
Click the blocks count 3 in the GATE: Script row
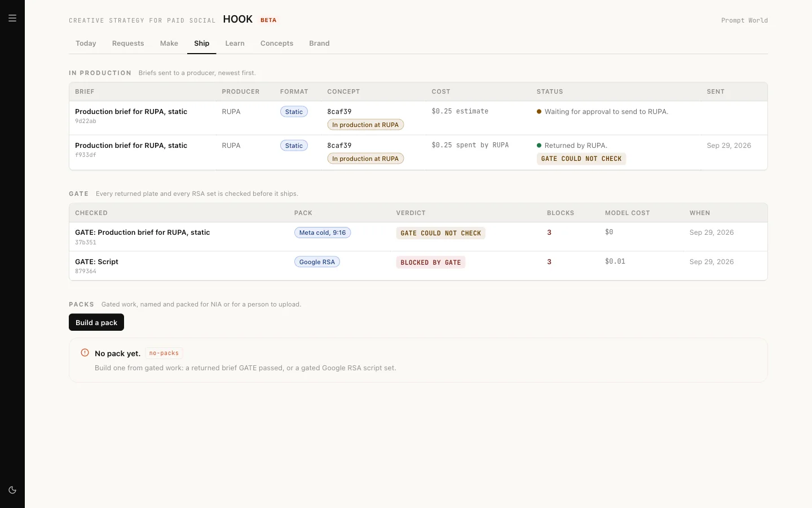[549, 262]
